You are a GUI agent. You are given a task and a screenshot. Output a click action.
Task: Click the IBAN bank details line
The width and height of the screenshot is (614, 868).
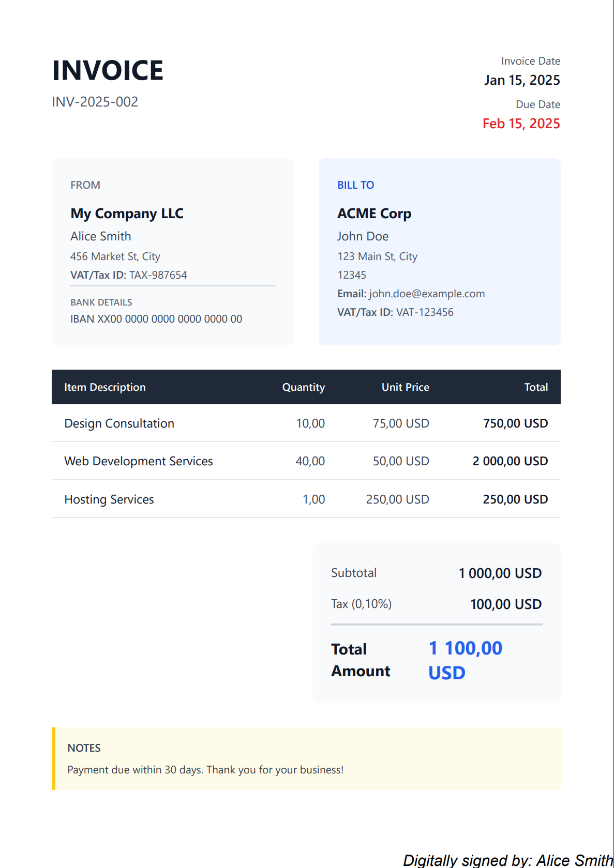156,319
